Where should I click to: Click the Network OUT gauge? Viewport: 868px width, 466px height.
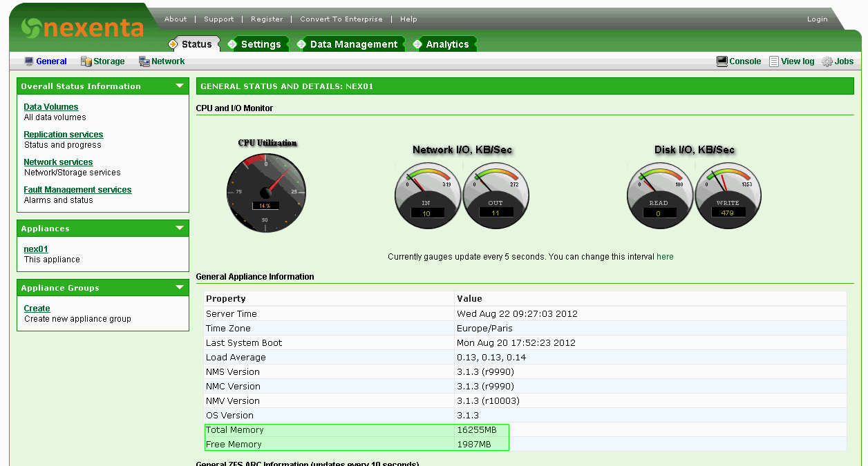[x=496, y=195]
